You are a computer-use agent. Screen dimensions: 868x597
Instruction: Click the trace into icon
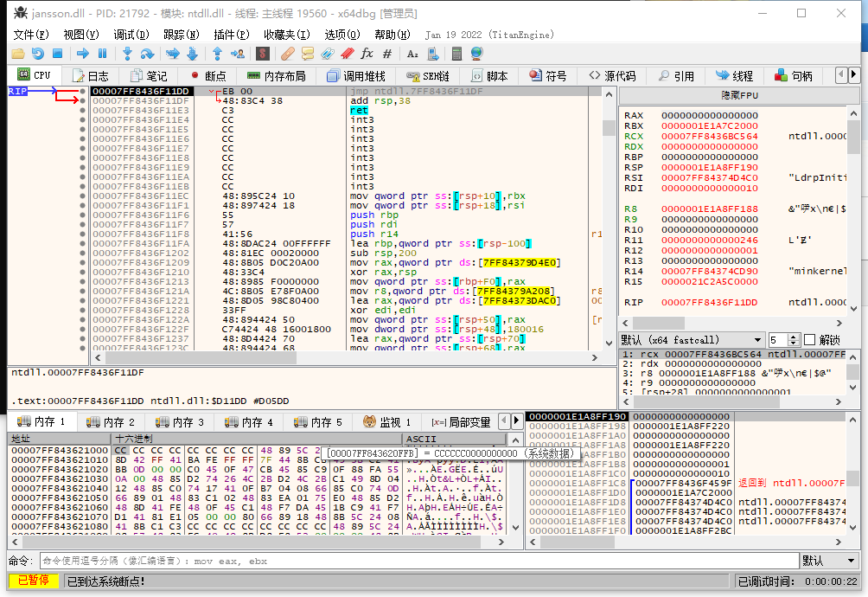click(173, 54)
